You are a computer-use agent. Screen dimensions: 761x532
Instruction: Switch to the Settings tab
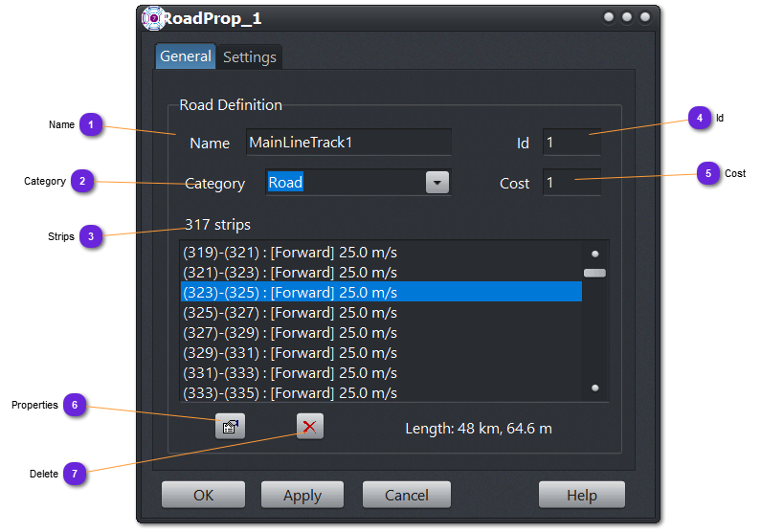click(x=250, y=57)
